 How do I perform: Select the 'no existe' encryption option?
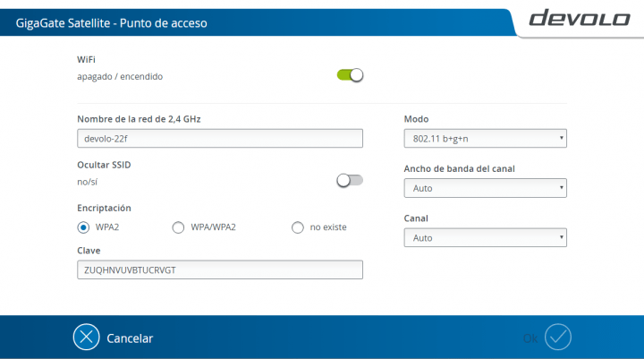point(298,227)
